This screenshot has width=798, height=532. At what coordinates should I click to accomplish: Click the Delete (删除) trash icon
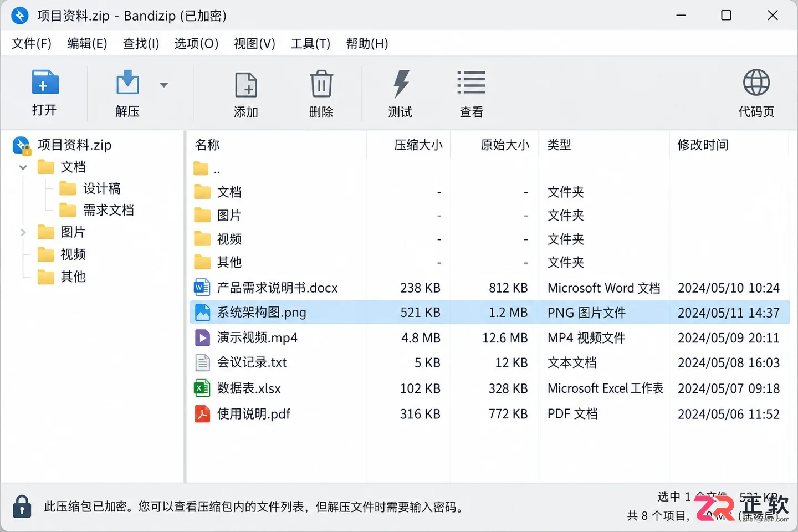tap(321, 84)
